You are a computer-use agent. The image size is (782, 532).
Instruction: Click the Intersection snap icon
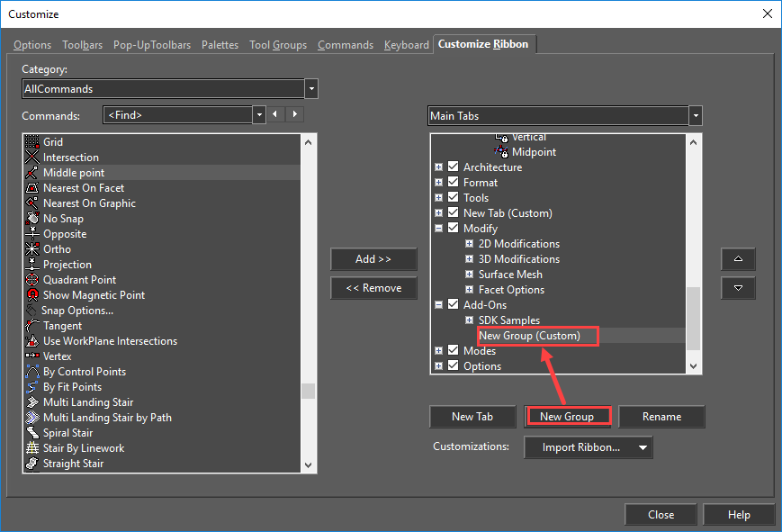(32, 158)
